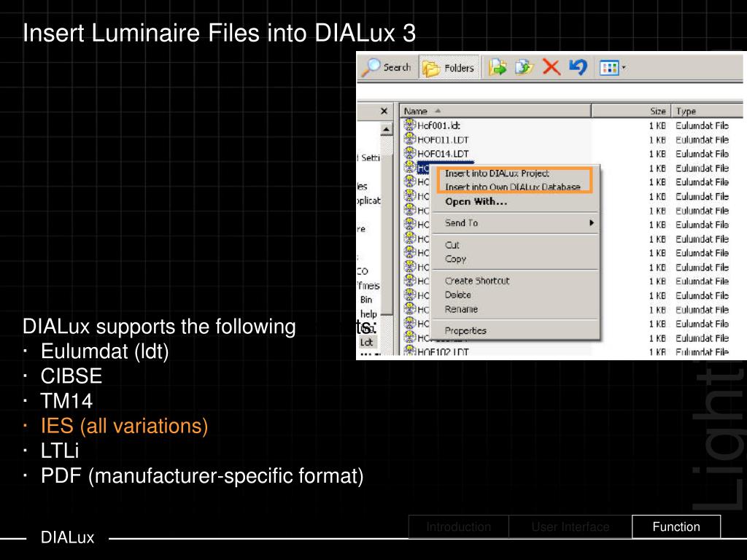Click Eulumdat File type of HOF011.LDT row
Screen dimensions: 747x560
702,139
